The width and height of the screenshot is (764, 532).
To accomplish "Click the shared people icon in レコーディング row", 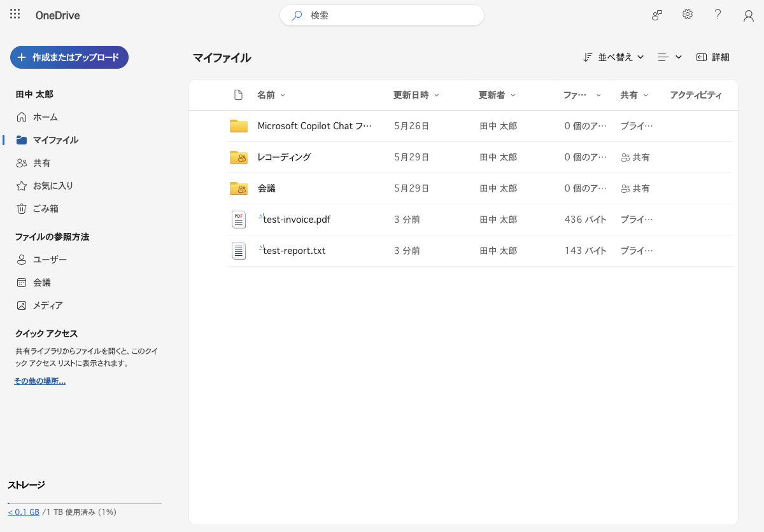I will (625, 157).
